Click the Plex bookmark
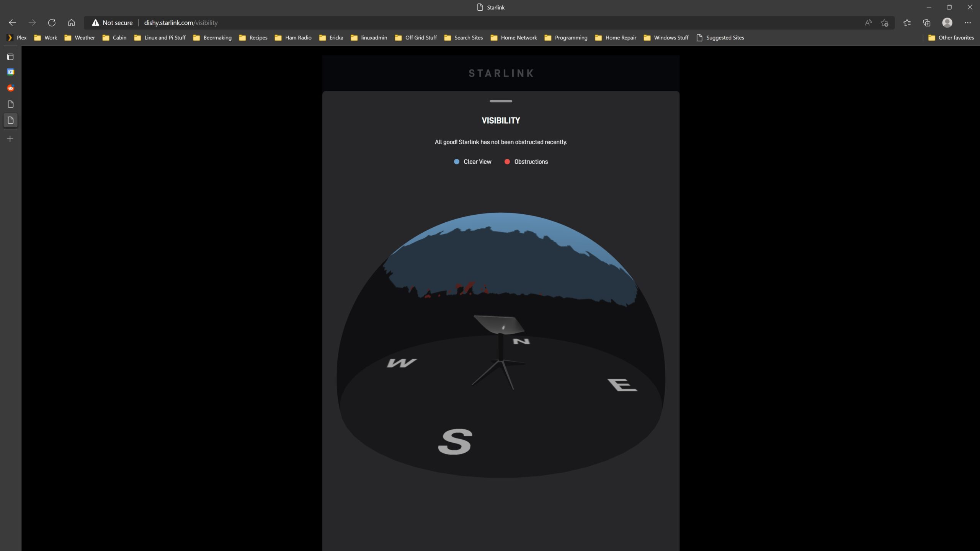 [x=17, y=37]
